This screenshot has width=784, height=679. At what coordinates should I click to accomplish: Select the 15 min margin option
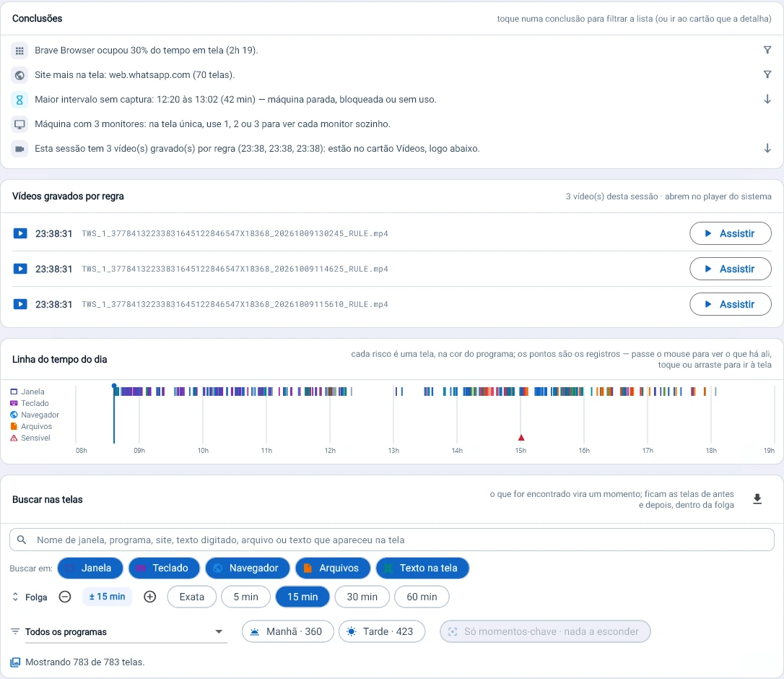[x=302, y=597]
